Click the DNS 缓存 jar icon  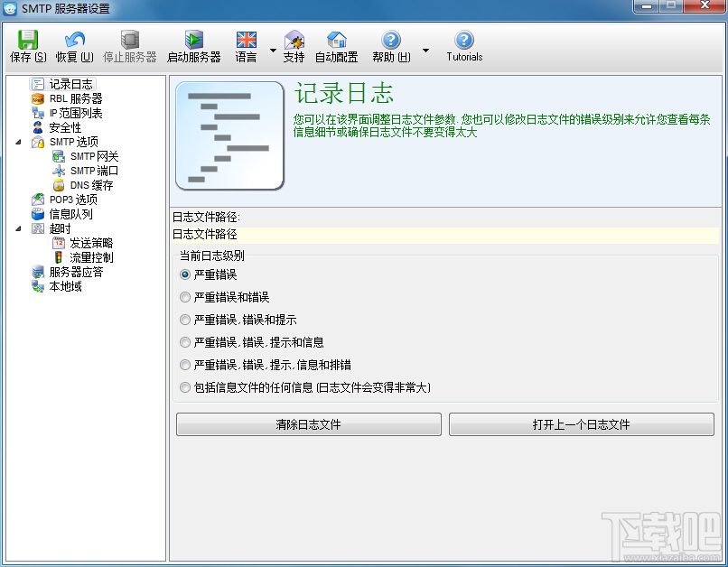[59, 185]
